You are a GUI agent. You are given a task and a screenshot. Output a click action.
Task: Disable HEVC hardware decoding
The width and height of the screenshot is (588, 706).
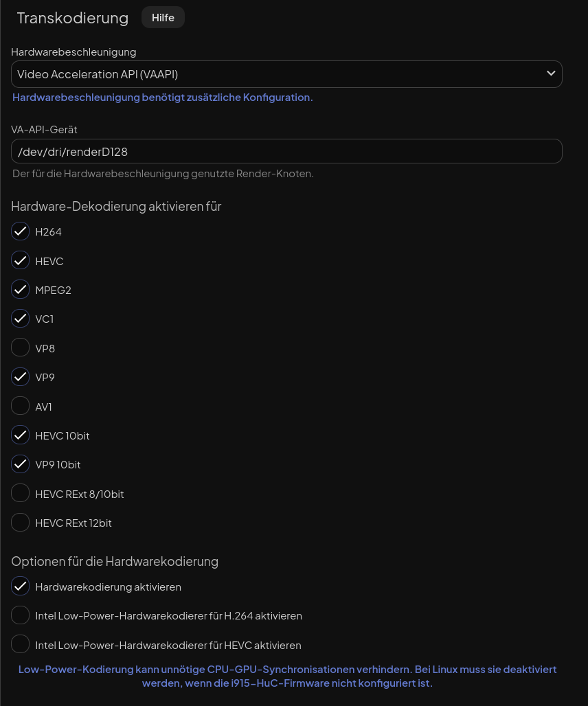pos(21,261)
